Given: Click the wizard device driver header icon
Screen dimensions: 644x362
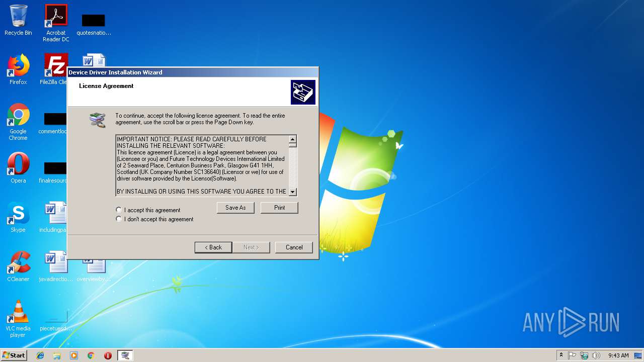Looking at the screenshot, I should pos(303,93).
